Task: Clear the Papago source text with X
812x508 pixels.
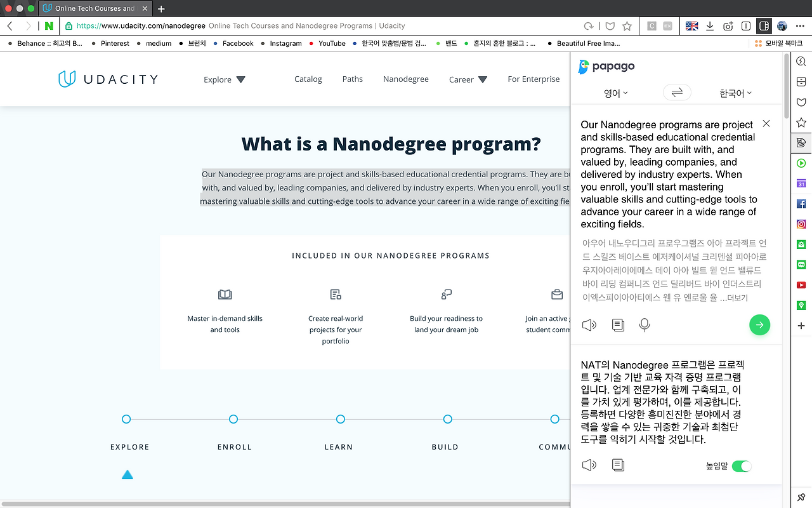Action: point(766,124)
